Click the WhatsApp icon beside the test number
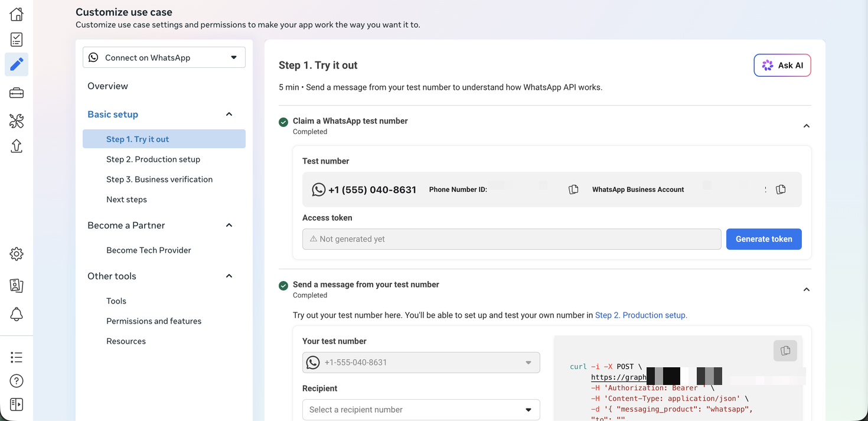868x421 pixels. point(318,190)
